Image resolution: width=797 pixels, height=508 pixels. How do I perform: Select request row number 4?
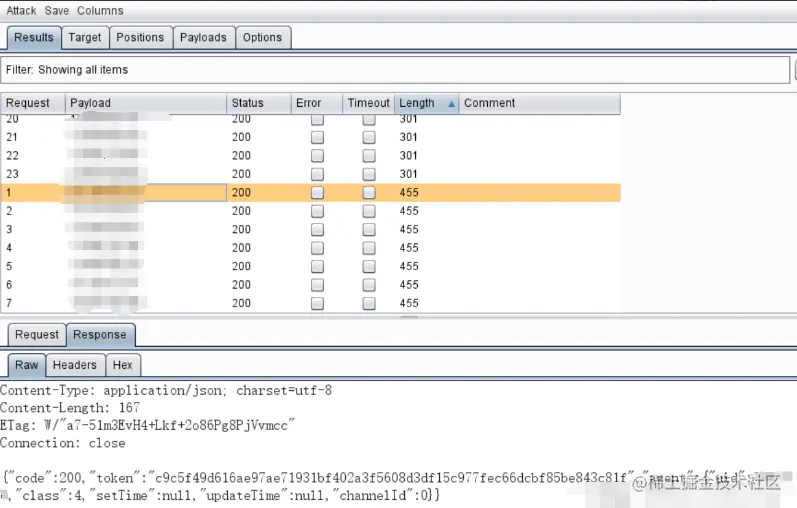[310, 248]
